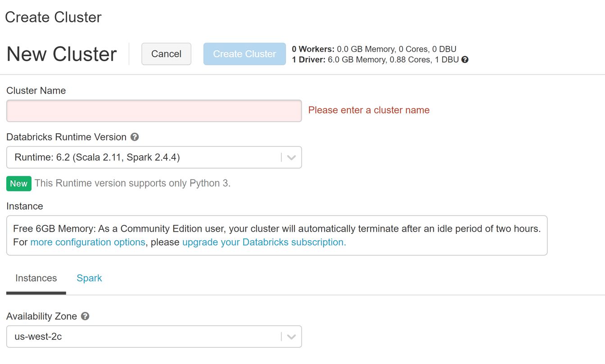This screenshot has width=605, height=364.
Task: Click inside the Cluster Name field
Action: (x=153, y=111)
